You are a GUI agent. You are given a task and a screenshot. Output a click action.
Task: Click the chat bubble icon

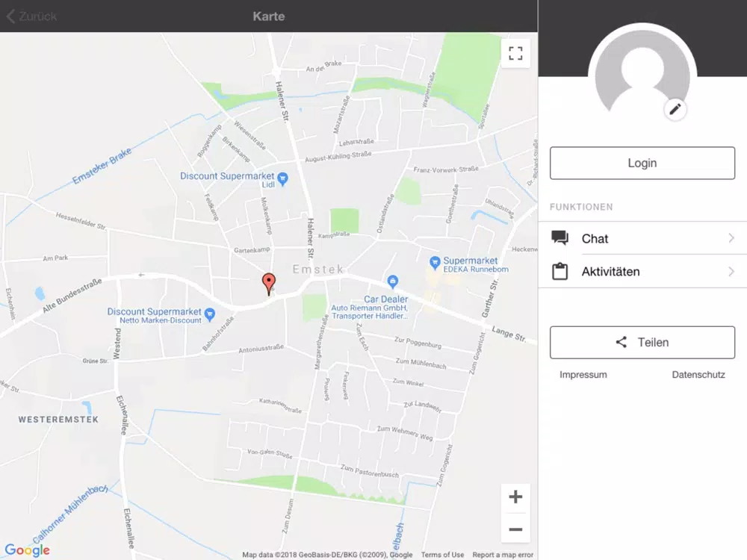(x=560, y=237)
